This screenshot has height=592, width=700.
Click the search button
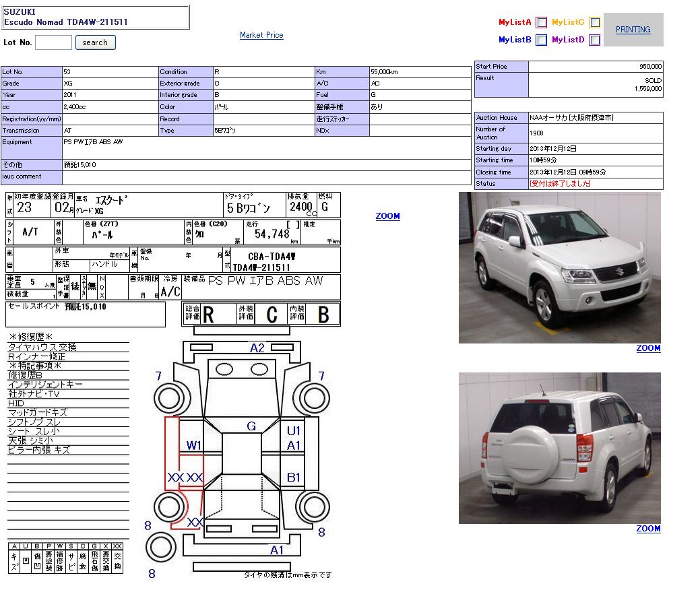[x=95, y=42]
